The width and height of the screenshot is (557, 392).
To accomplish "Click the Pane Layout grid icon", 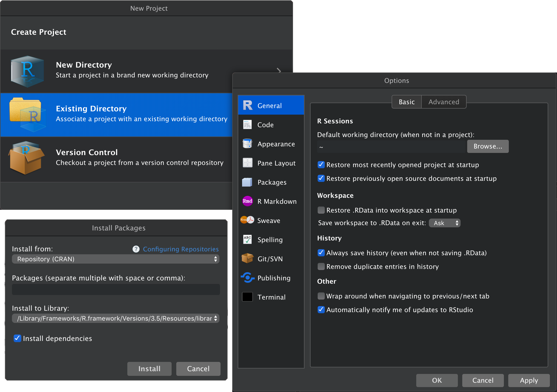I will 248,163.
